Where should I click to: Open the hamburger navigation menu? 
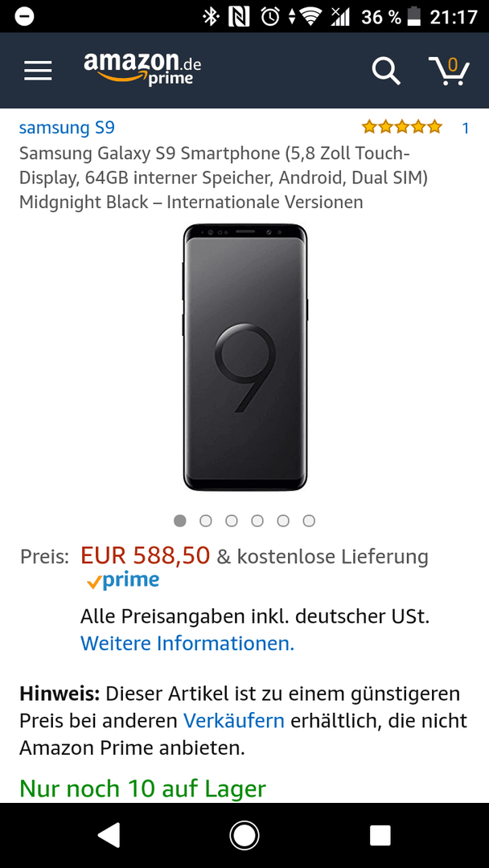38,71
